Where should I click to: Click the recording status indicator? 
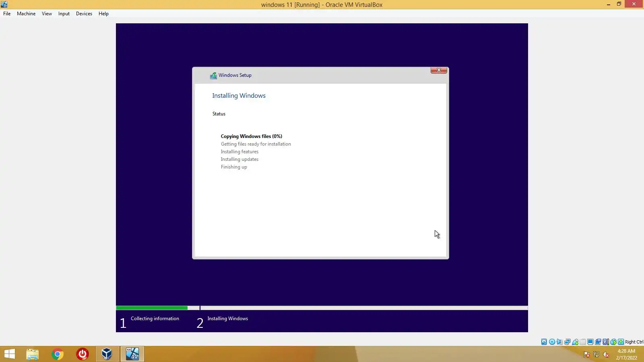(598, 342)
